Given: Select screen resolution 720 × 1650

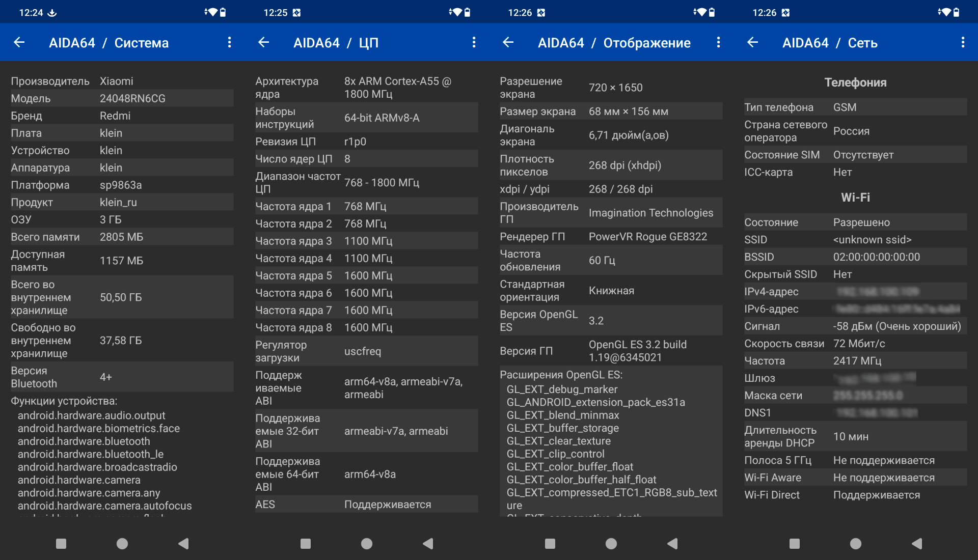Looking at the screenshot, I should [x=616, y=88].
